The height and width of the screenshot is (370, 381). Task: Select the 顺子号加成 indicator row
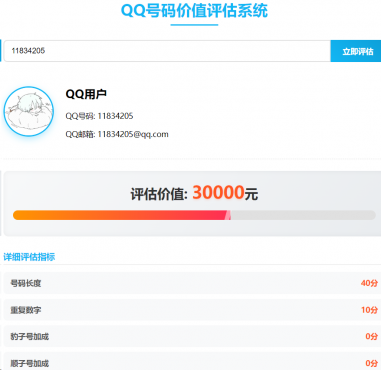tap(192, 362)
